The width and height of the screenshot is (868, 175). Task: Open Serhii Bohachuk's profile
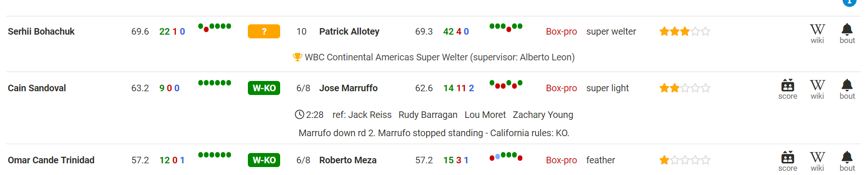coord(41,31)
